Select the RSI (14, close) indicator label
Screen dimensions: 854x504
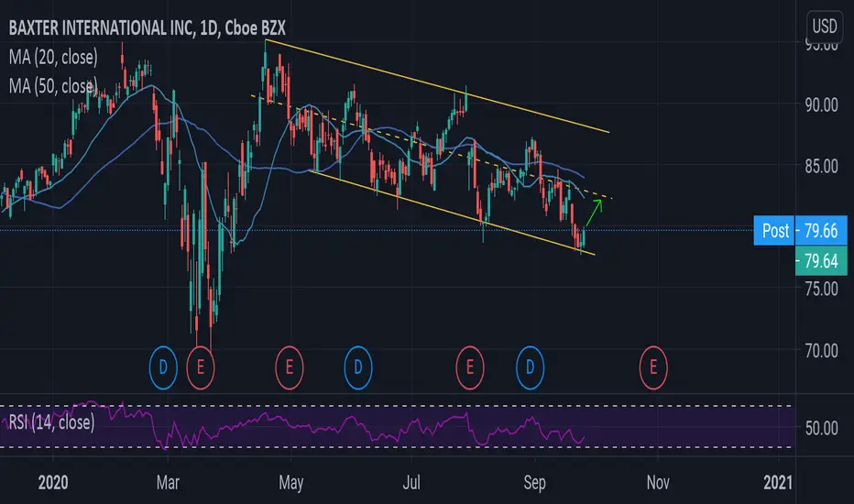51,422
